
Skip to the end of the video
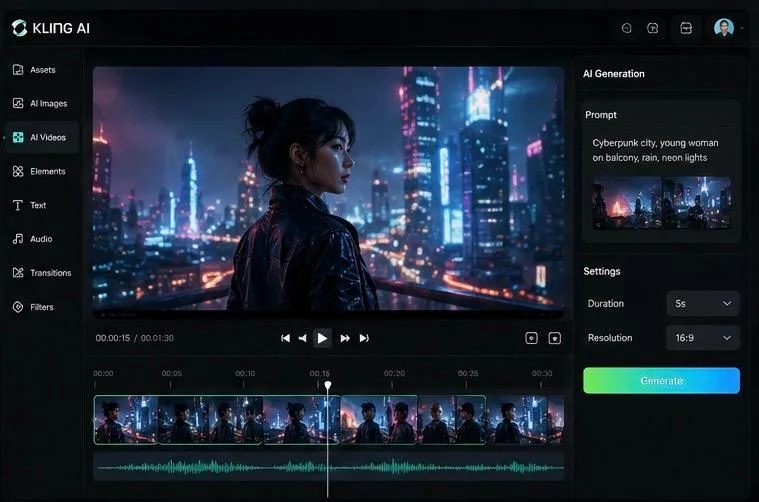click(364, 338)
